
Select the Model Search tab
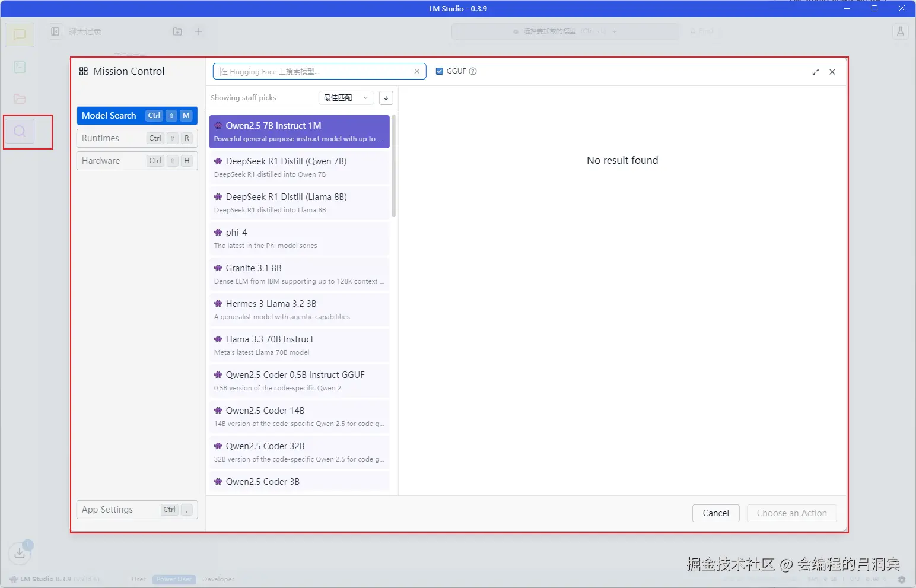point(137,116)
